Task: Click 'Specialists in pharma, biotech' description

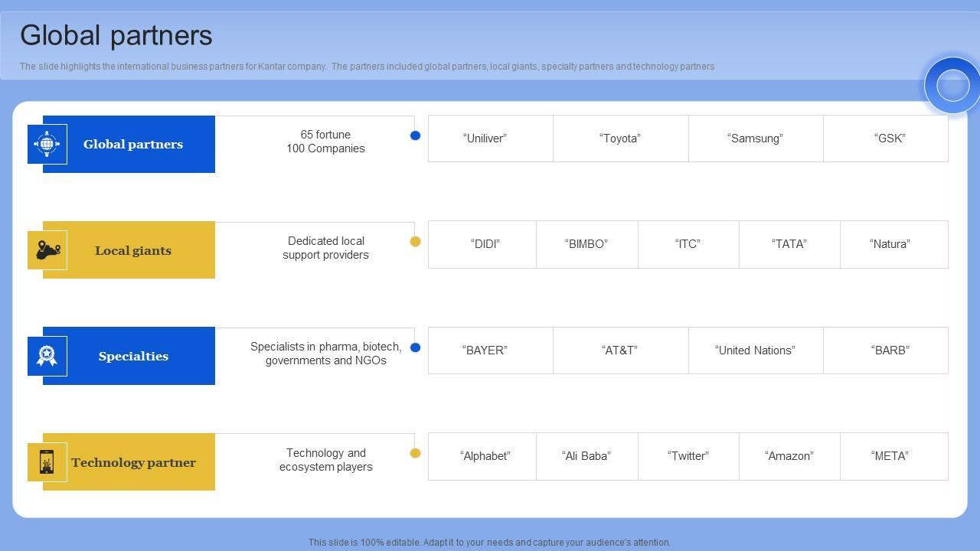Action: [x=325, y=354]
